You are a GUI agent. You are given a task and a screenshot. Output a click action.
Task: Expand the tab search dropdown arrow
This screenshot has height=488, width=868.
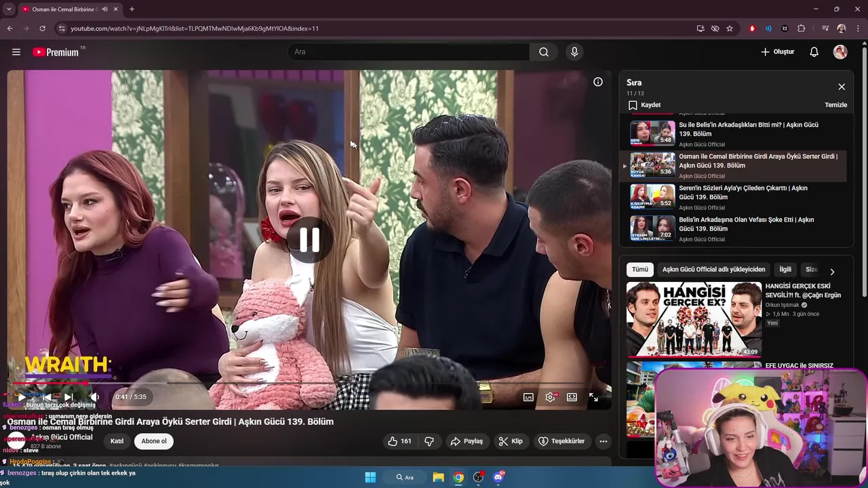point(9,9)
